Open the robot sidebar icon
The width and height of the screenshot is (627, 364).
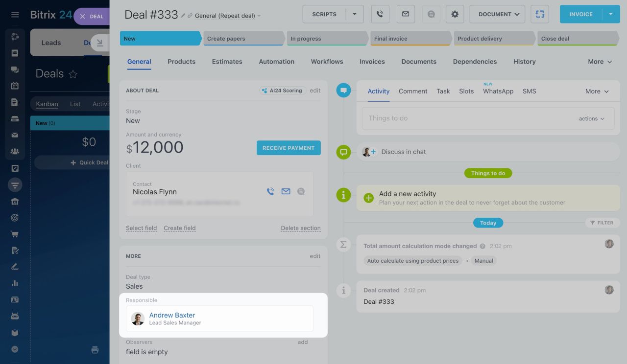point(15,316)
